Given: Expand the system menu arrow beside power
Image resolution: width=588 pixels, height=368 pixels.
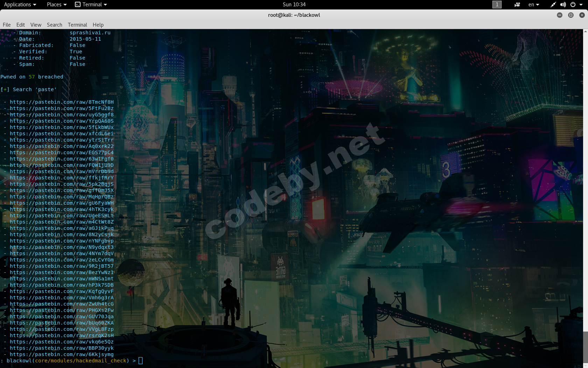Looking at the screenshot, I should (581, 5).
